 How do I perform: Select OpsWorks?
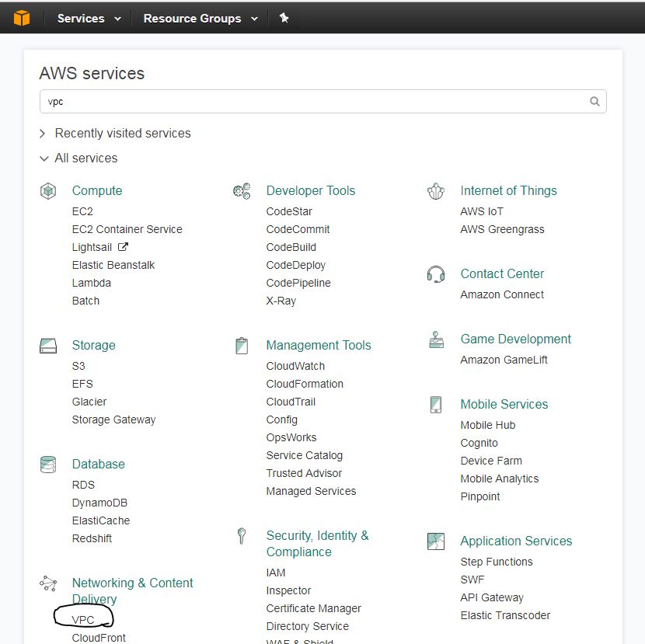[x=291, y=437]
